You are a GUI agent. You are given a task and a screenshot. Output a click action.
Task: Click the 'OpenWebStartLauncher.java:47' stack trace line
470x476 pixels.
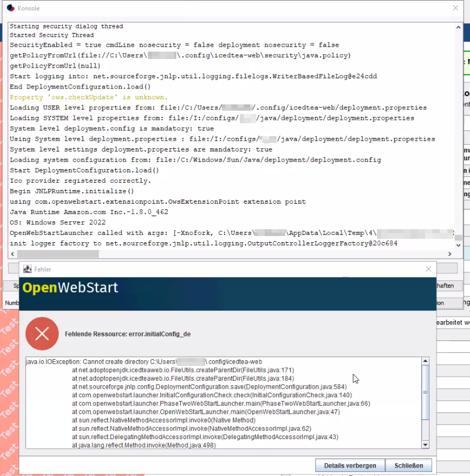(206, 412)
